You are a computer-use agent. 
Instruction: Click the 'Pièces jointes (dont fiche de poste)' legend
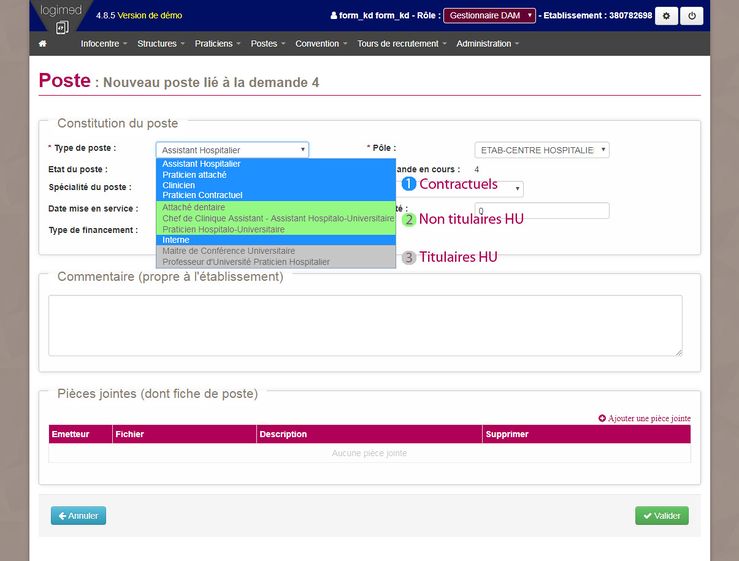157,394
